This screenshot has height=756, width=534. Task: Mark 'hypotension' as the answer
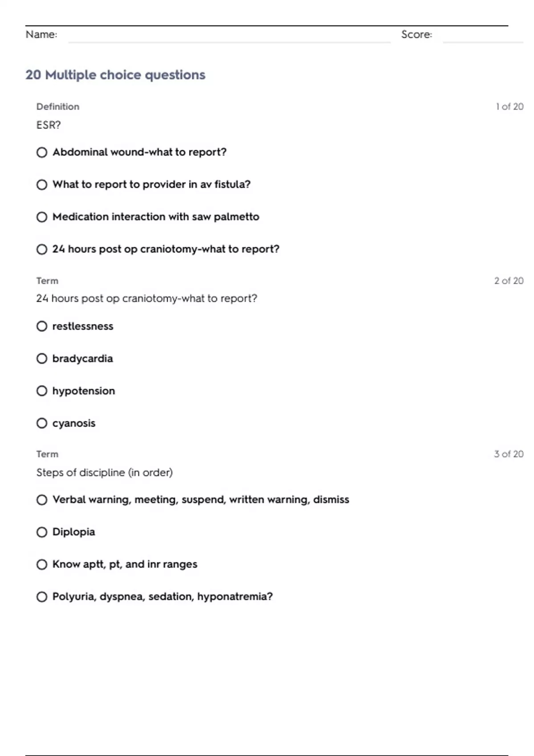click(42, 391)
